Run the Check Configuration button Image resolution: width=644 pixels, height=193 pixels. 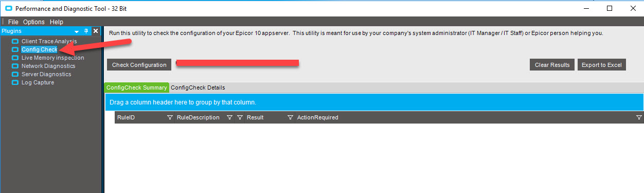[x=139, y=65]
